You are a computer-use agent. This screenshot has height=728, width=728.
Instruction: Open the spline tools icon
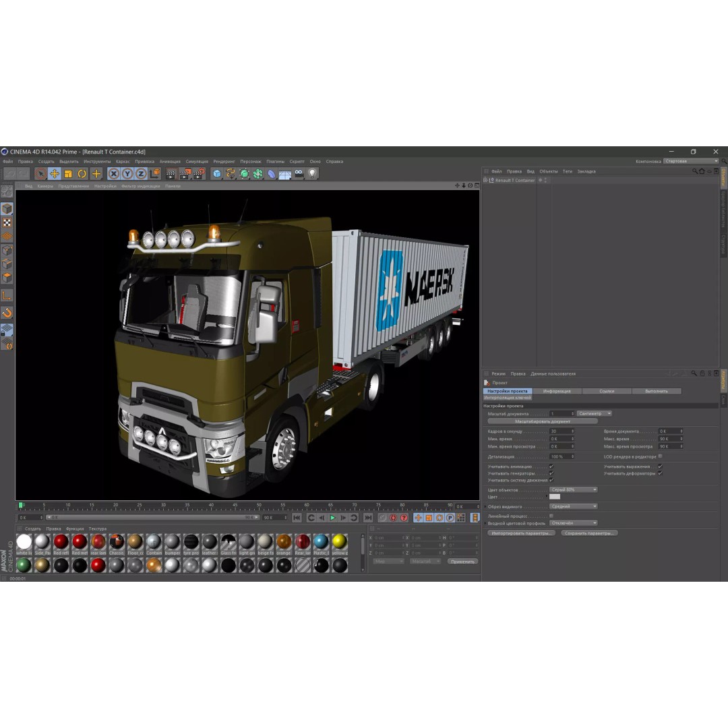[231, 174]
